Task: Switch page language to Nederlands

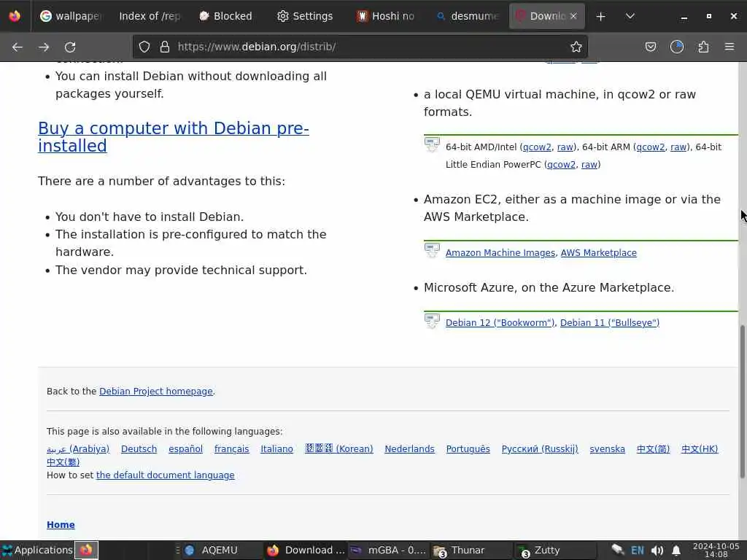Action: pyautogui.click(x=409, y=449)
